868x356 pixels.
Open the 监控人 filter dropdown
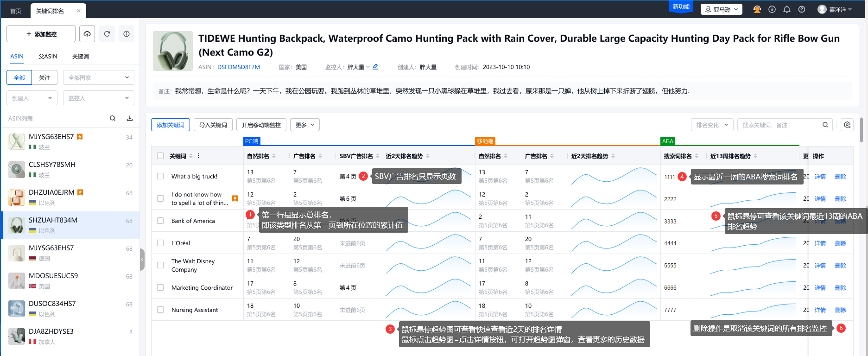[99, 98]
